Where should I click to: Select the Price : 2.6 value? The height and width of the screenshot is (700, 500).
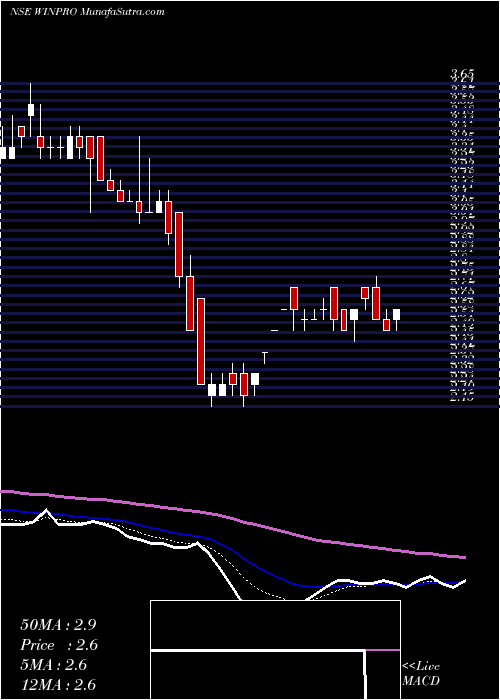(x=59, y=645)
